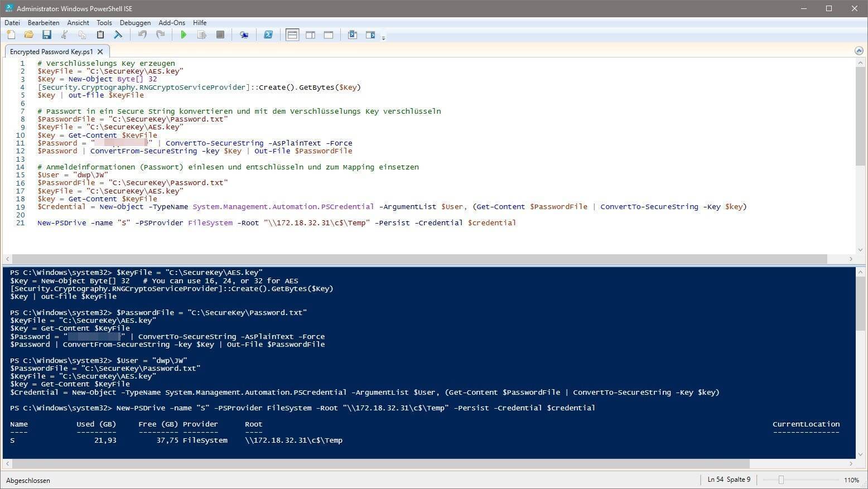Collapse the script pane with the chevron

tap(859, 51)
